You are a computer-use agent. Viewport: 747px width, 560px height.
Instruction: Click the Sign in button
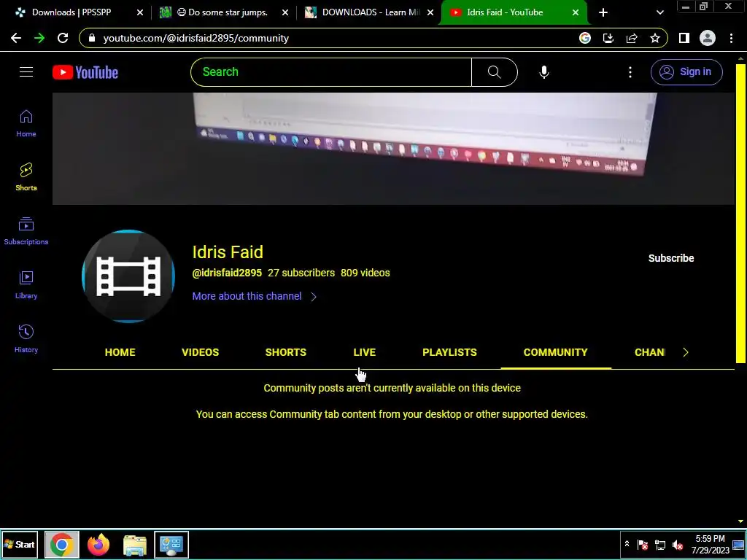[686, 72]
